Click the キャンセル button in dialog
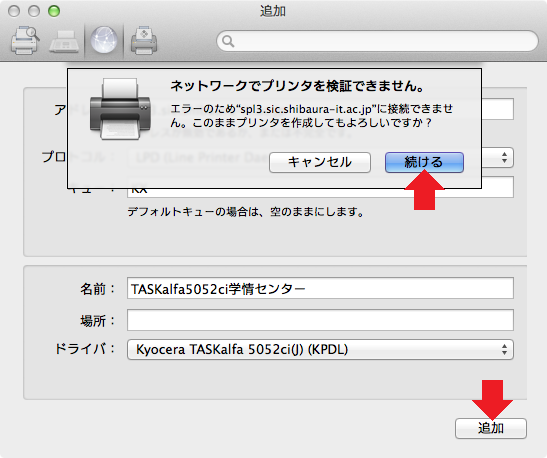 pos(320,162)
